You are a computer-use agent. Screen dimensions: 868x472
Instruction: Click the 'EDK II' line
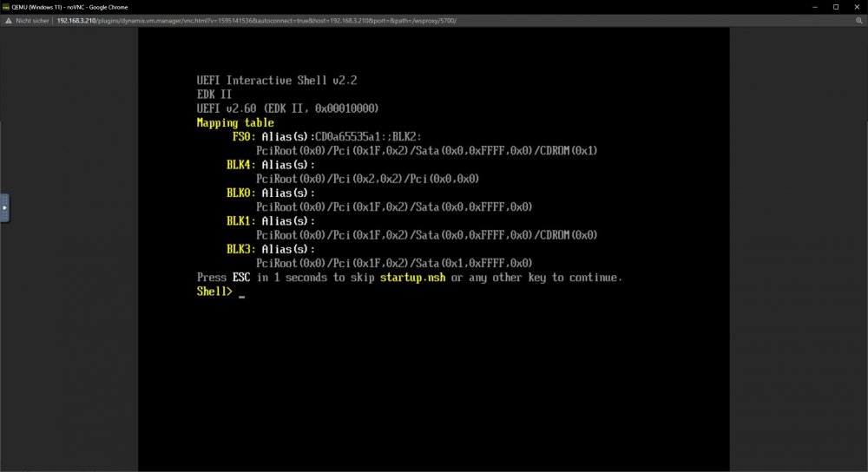(214, 95)
